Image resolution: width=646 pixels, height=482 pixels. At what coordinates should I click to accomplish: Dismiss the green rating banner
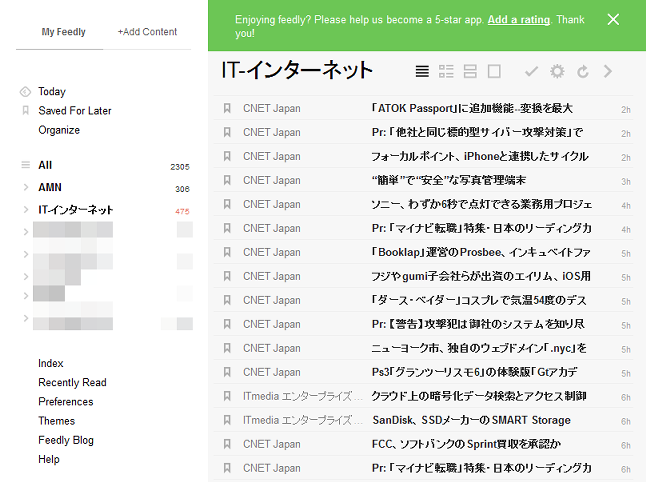613,20
